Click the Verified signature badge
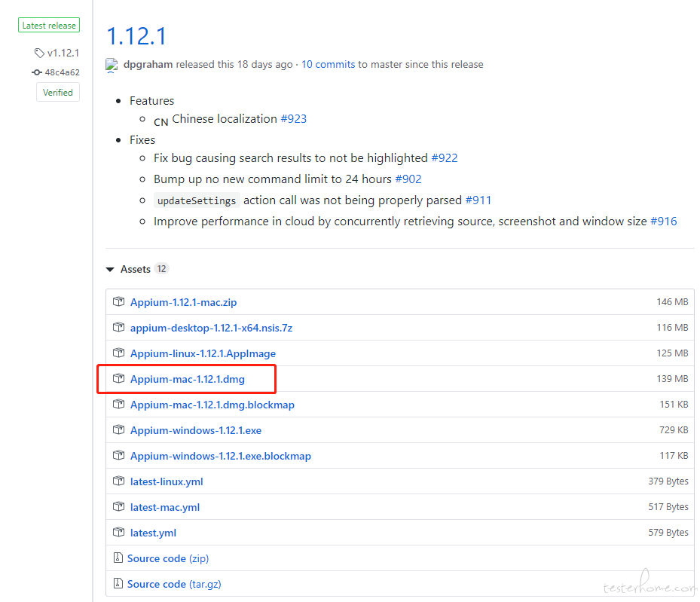 58,93
